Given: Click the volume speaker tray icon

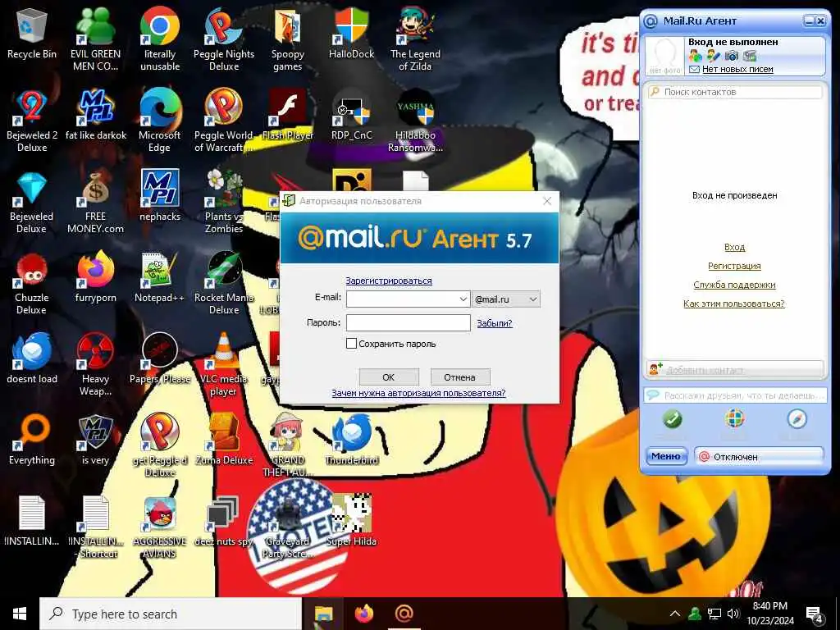Looking at the screenshot, I should click(x=733, y=614).
